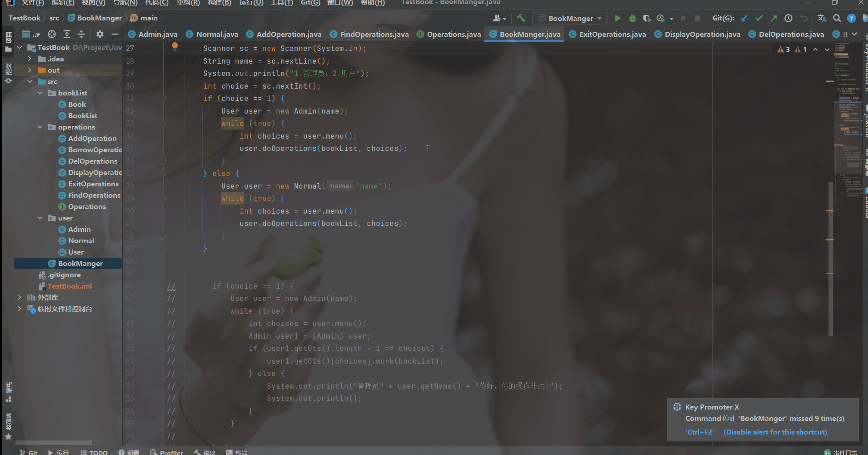The image size is (868, 455).
Task: Collapse the TestBook project root
Action: tap(19, 47)
